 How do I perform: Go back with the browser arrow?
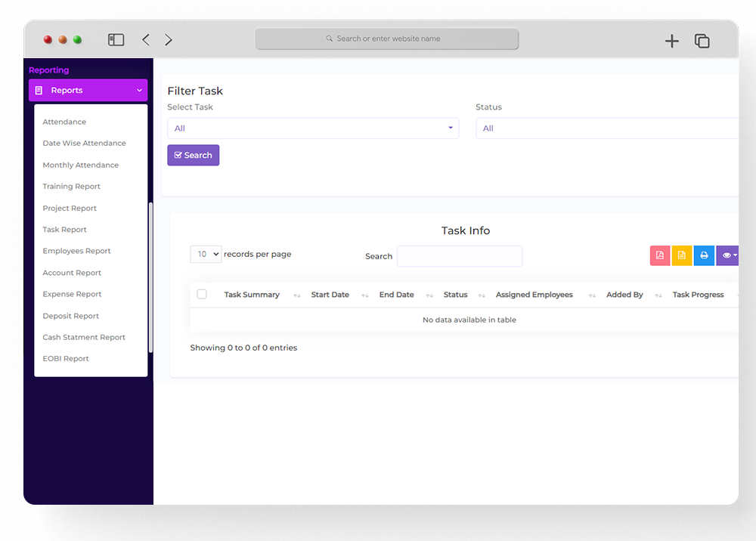click(146, 39)
